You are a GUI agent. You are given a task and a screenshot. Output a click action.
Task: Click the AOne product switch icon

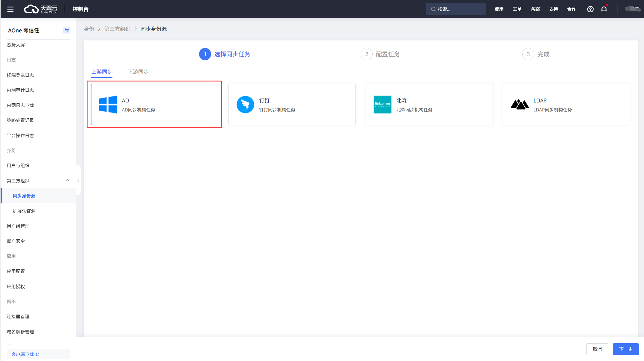(67, 30)
